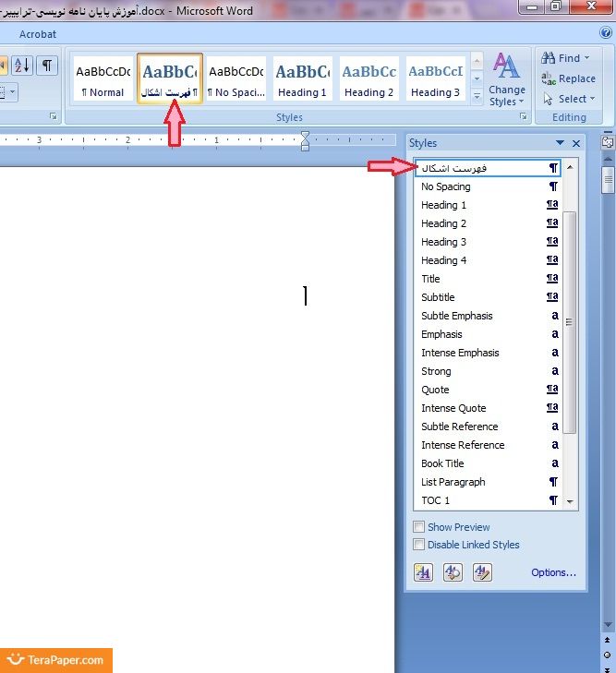616x673 pixels.
Task: Enable the Show Preview checkbox
Action: coord(419,527)
